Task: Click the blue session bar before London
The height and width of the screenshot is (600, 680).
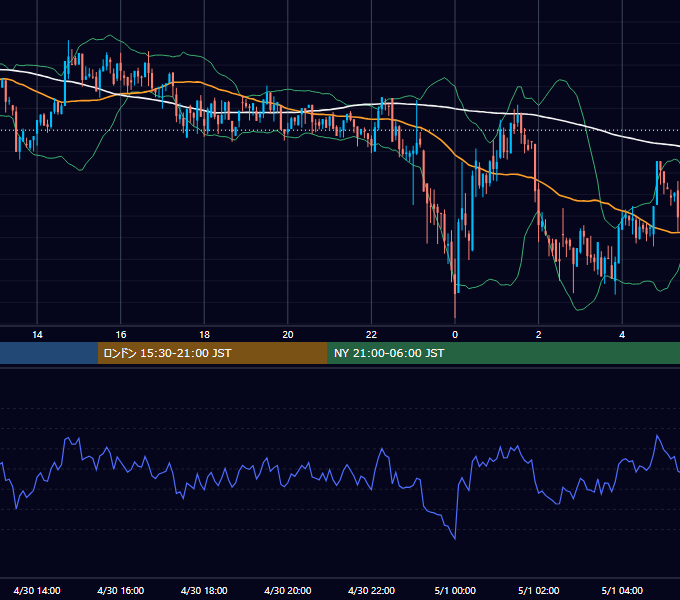Action: point(49,353)
